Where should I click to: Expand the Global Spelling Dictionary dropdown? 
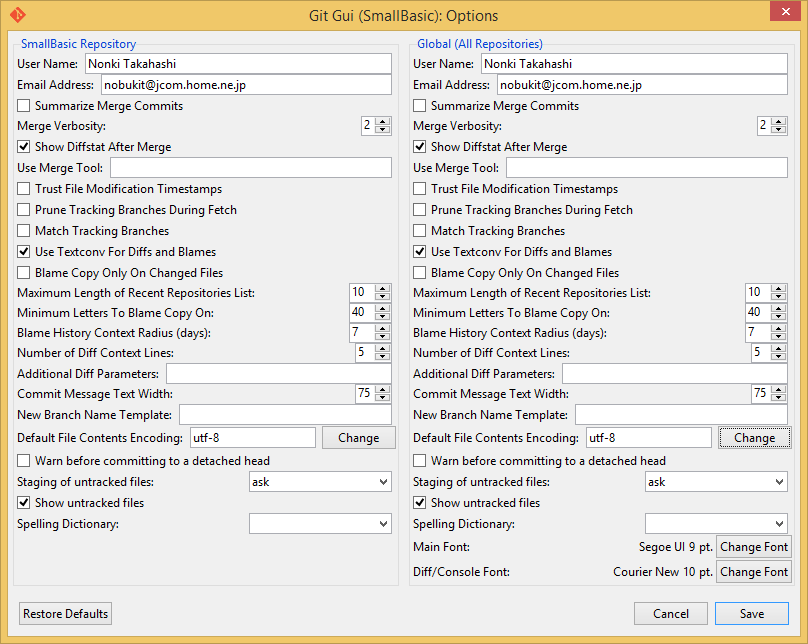pos(716,524)
